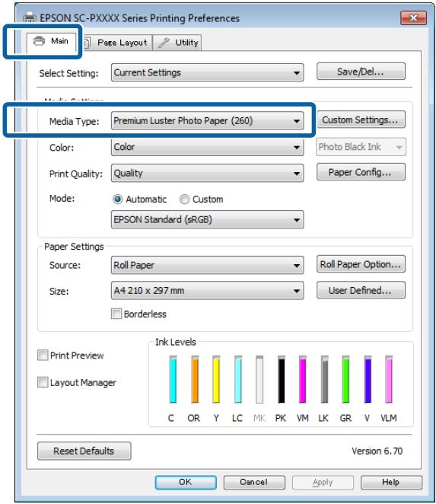The height and width of the screenshot is (504, 436).
Task: Click the Photo Black (PK) ink level bar
Action: point(282,379)
